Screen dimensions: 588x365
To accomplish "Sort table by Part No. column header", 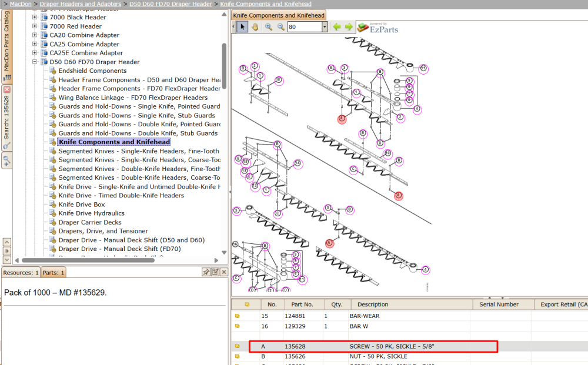I will pyautogui.click(x=302, y=304).
